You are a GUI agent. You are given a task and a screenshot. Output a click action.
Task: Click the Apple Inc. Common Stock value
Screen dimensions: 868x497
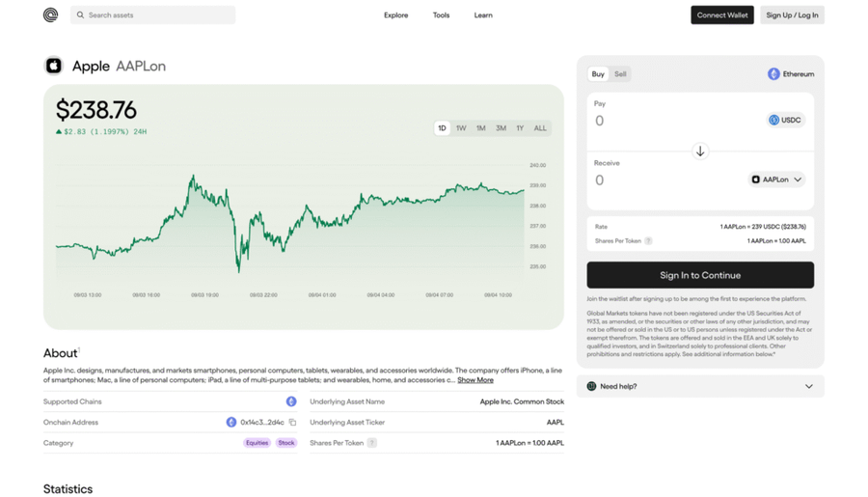pyautogui.click(x=522, y=401)
